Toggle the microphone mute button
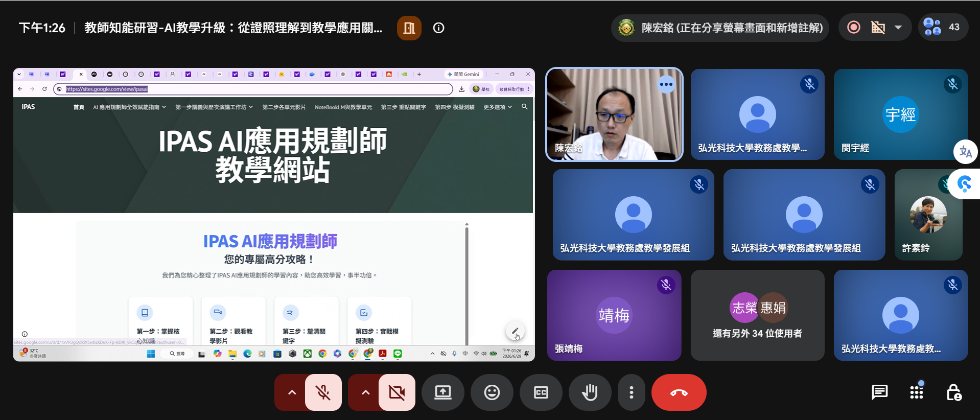 (323, 392)
